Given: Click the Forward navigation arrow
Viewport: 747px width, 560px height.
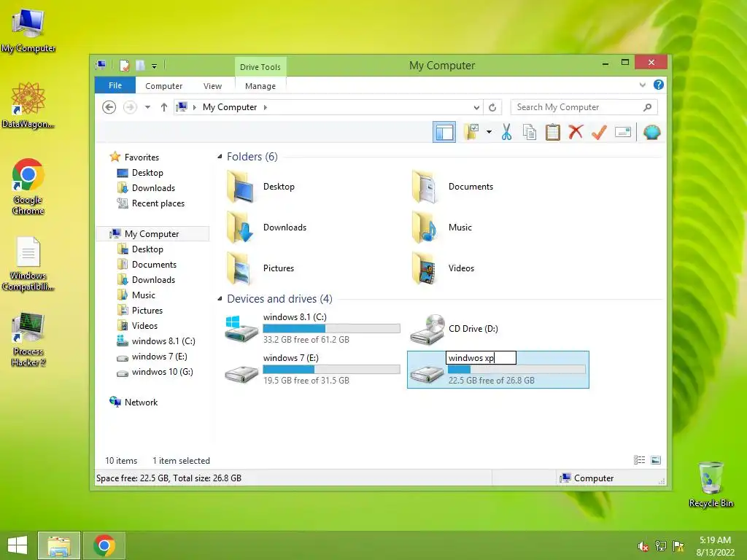Looking at the screenshot, I should coord(130,107).
